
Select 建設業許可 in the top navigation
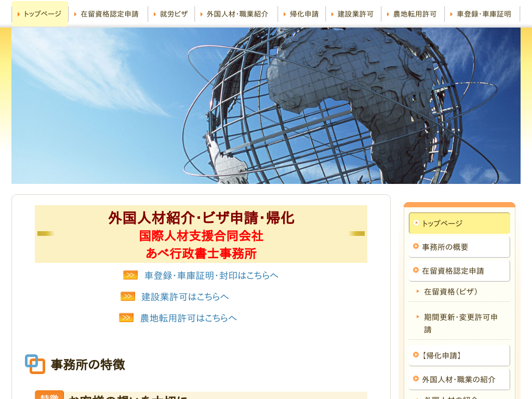[x=353, y=14]
